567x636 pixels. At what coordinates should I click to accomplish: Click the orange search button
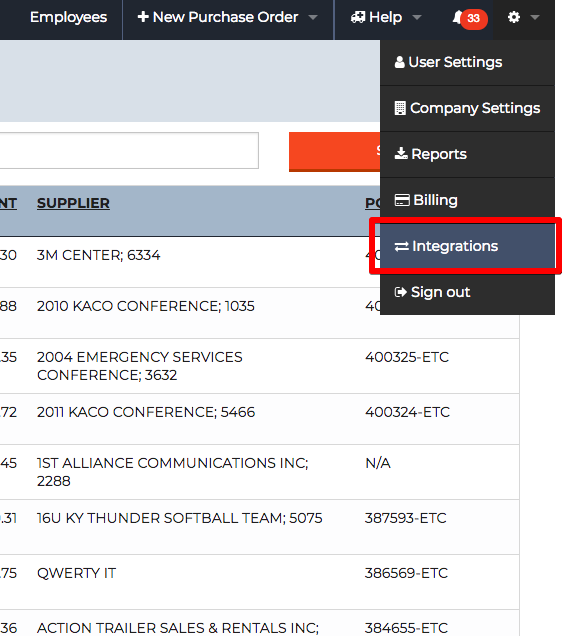pos(334,152)
